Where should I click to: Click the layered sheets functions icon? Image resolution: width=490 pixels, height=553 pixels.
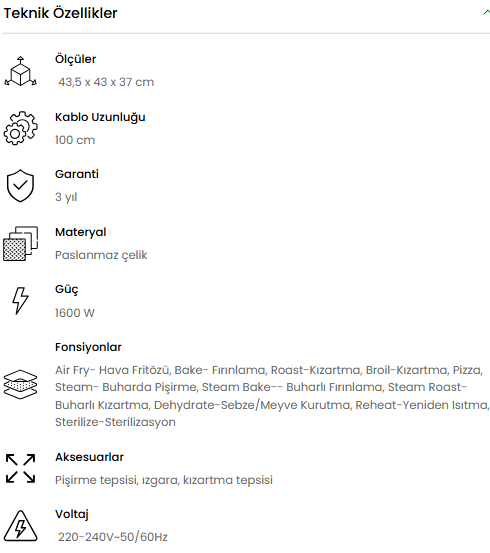click(x=20, y=384)
